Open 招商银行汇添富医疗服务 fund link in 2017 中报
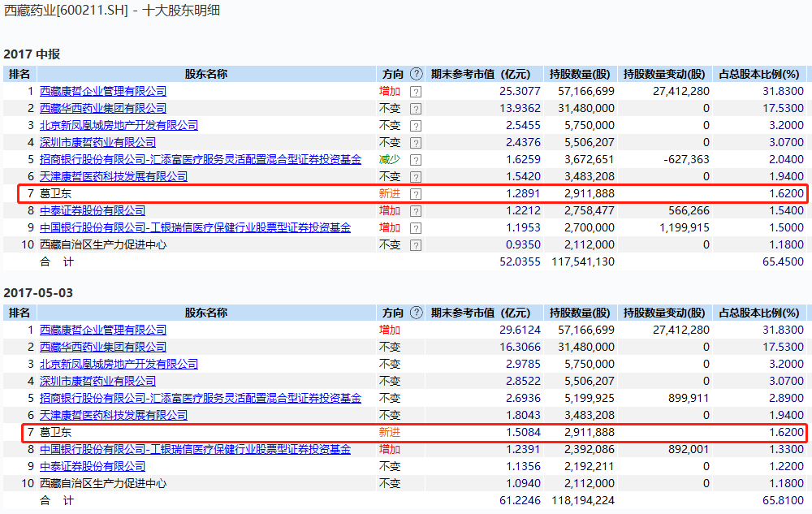812x514 pixels. pyautogui.click(x=201, y=159)
